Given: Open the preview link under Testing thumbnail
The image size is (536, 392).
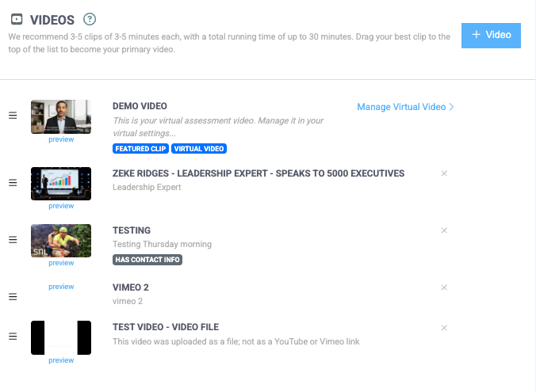Looking at the screenshot, I should (61, 263).
